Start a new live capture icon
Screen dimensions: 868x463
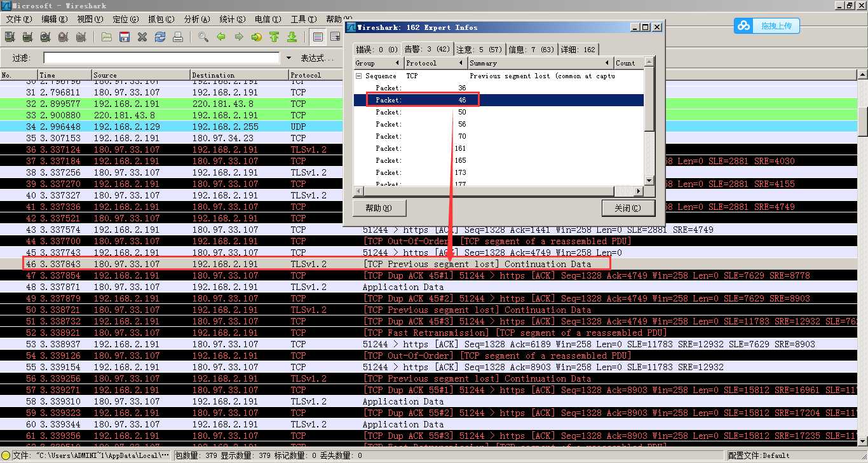46,37
